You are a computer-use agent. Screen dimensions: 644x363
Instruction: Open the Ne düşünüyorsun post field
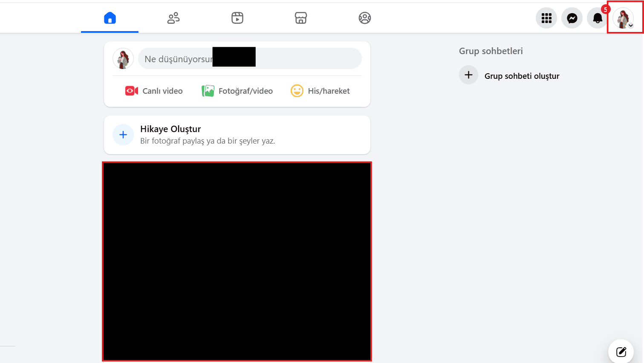tap(250, 58)
